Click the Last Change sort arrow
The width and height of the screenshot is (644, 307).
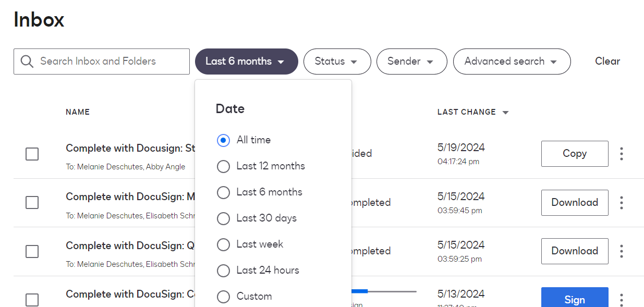tap(505, 113)
